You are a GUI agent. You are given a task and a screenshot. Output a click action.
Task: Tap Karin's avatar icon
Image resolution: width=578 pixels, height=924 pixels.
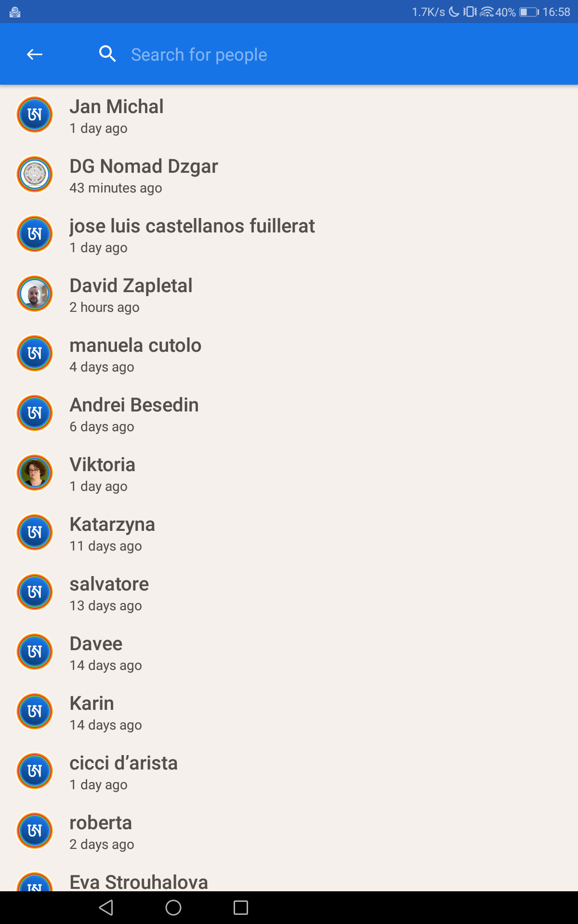point(35,711)
